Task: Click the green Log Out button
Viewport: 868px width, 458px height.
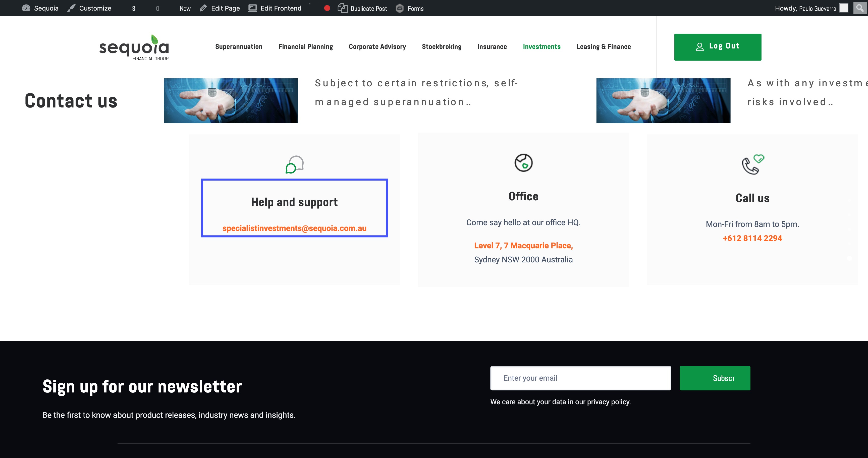Action: pos(717,47)
